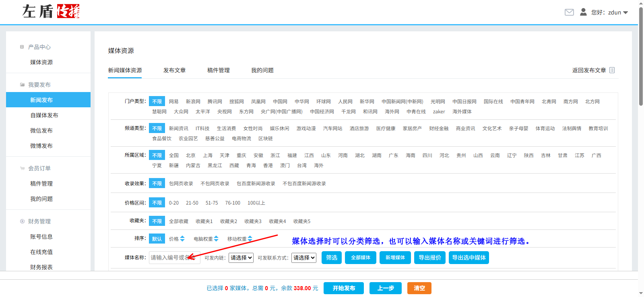This screenshot has width=644, height=297.
Task: Sort by 价格 using its arrow icon
Action: (x=182, y=239)
